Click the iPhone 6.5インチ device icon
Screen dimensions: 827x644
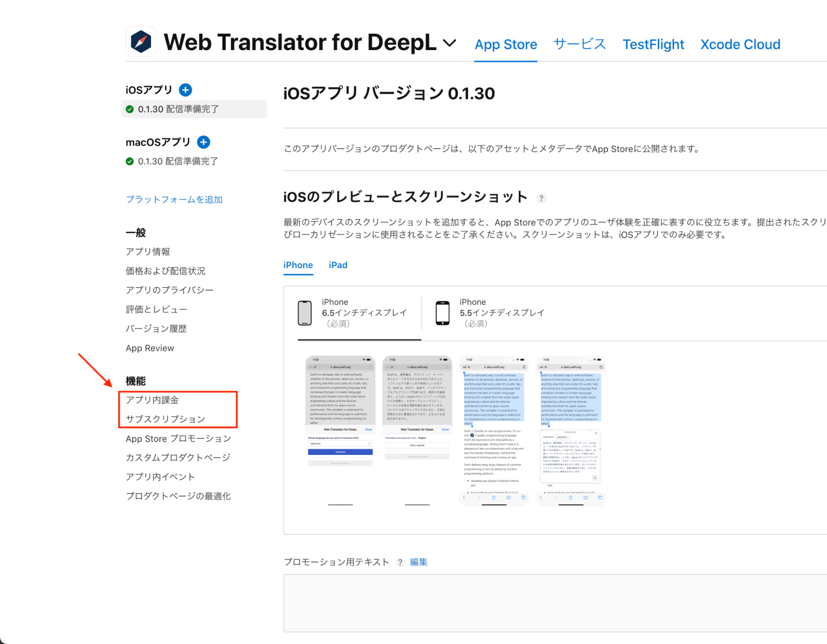coord(305,313)
